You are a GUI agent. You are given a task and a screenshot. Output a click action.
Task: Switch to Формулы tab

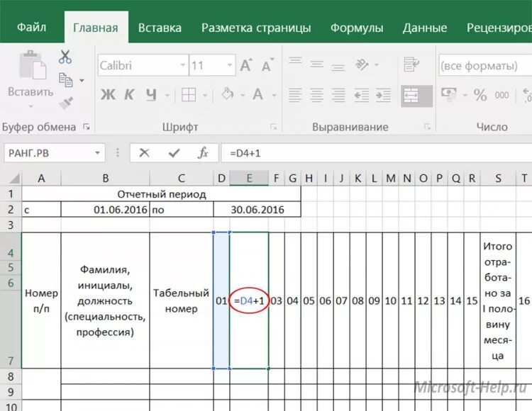coord(357,28)
